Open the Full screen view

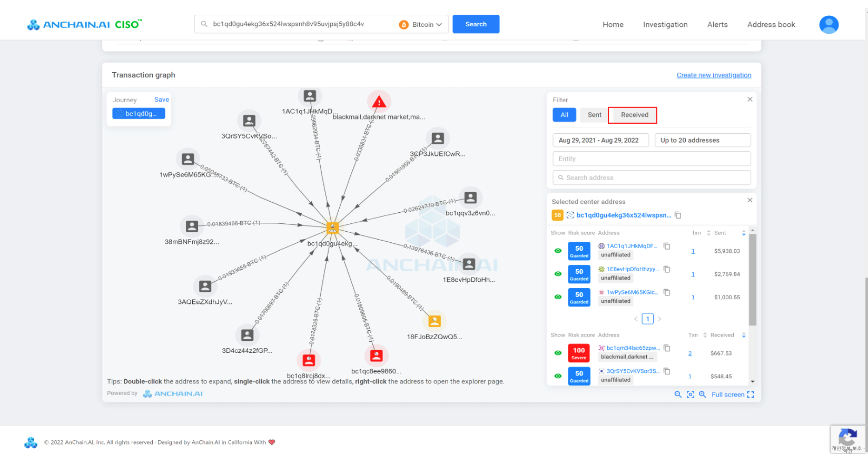click(x=733, y=394)
